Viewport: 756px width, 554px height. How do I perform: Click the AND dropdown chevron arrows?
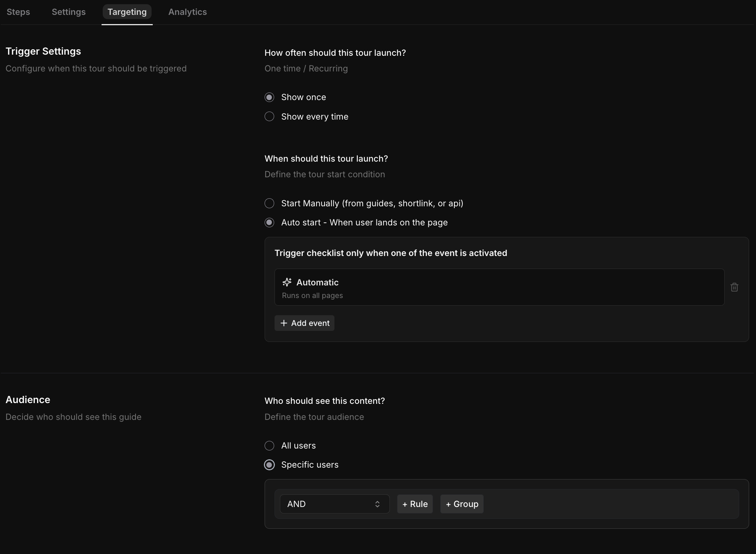[x=377, y=504]
